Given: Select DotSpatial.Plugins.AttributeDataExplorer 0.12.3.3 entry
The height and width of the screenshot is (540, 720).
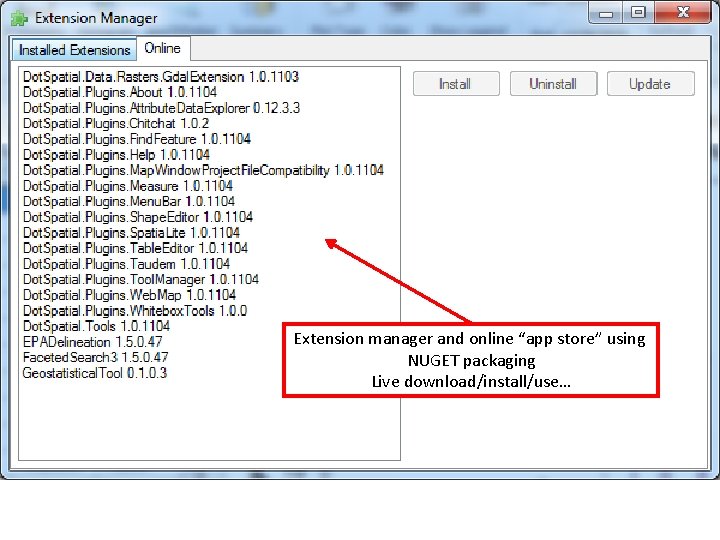Looking at the screenshot, I should 161,108.
